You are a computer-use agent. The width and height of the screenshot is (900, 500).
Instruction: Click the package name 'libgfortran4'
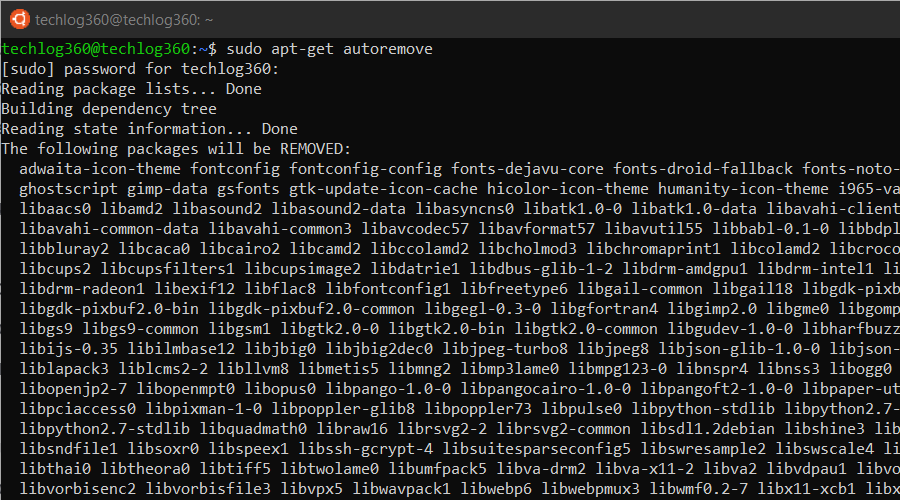click(x=604, y=309)
